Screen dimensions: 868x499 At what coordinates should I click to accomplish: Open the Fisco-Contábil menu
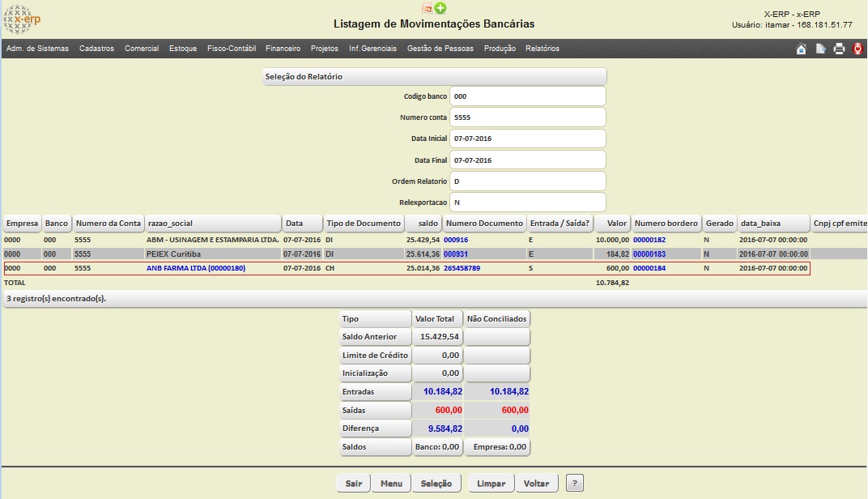[x=232, y=49]
